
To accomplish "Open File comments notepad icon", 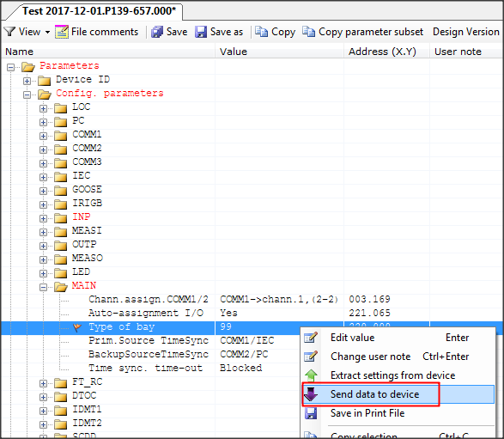I will point(62,32).
